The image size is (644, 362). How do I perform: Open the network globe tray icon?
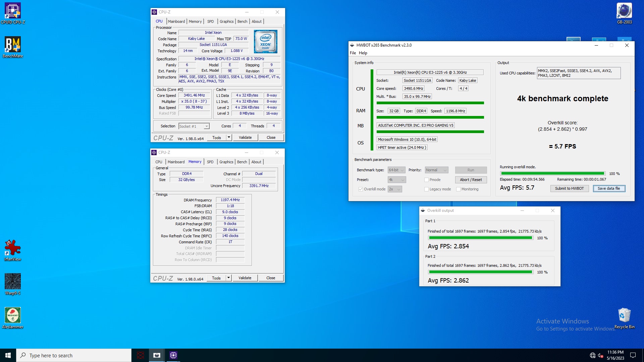593,355
